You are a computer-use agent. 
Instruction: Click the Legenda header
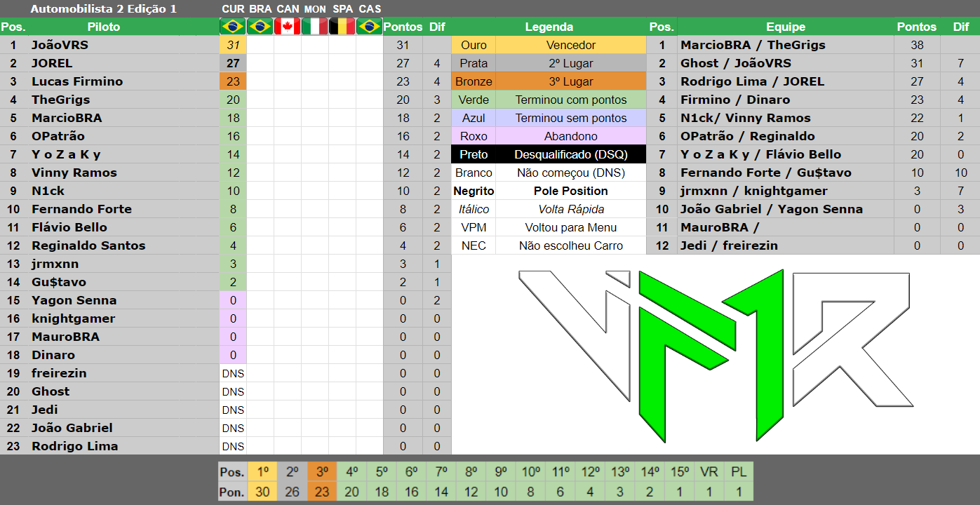pos(549,27)
